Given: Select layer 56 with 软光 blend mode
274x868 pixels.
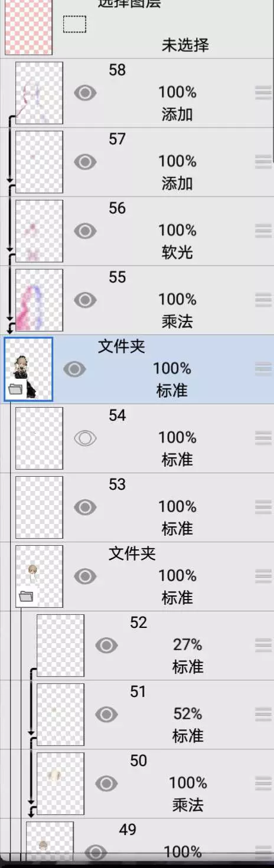Looking at the screenshot, I should pyautogui.click(x=137, y=231).
